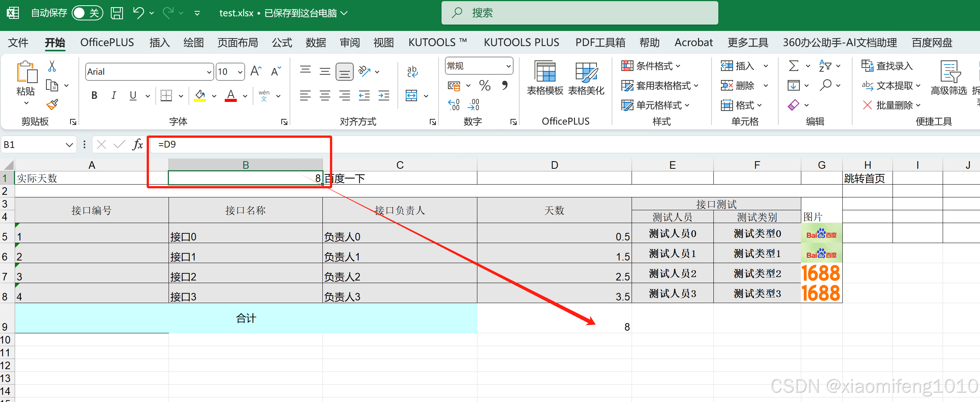Click the Select All corner triangle

point(8,165)
